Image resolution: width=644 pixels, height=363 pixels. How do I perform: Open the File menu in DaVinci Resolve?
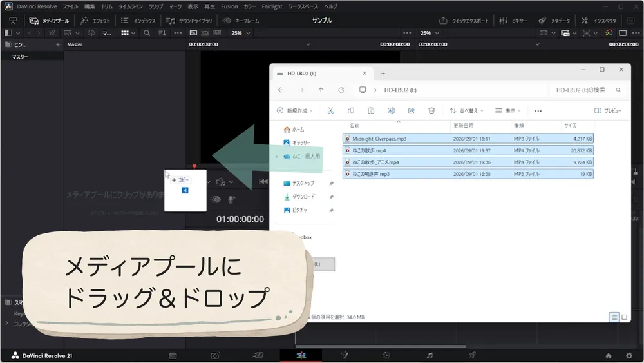70,6
